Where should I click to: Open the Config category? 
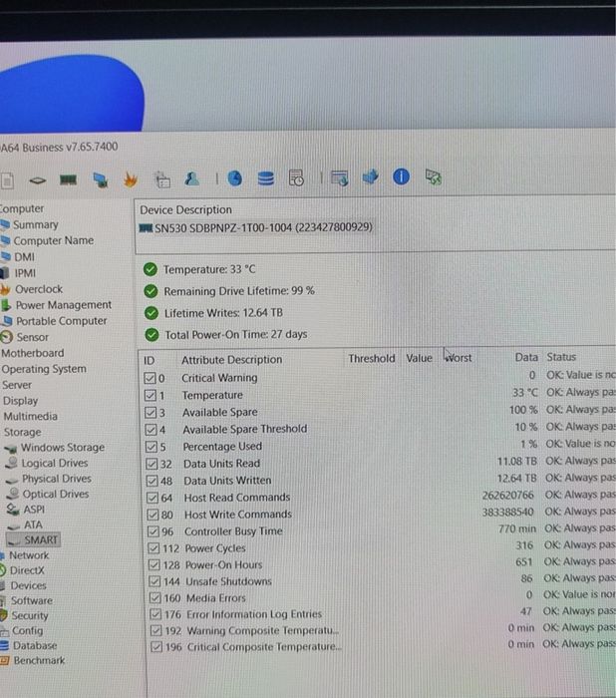pos(28,631)
